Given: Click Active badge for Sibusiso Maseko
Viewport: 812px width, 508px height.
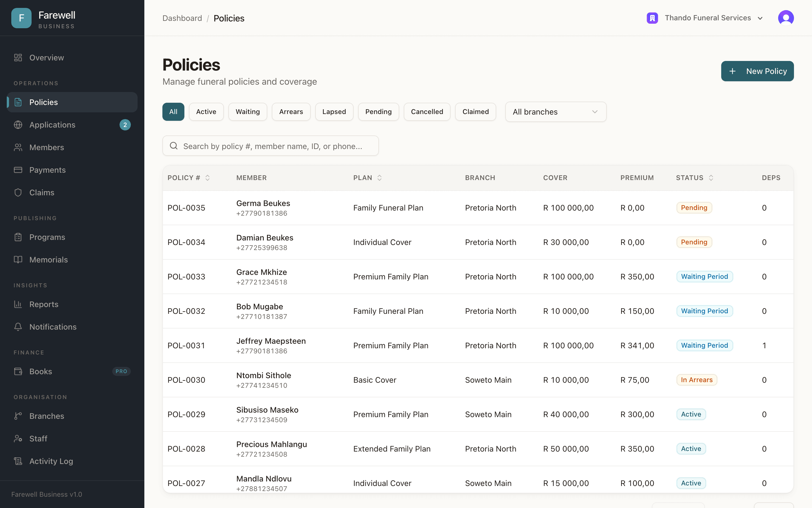Looking at the screenshot, I should [691, 414].
